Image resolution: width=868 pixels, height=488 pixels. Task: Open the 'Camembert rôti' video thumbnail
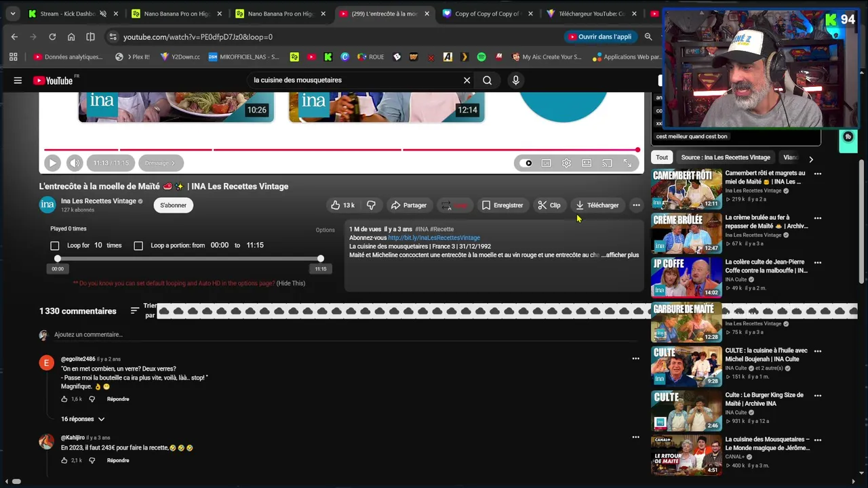686,189
